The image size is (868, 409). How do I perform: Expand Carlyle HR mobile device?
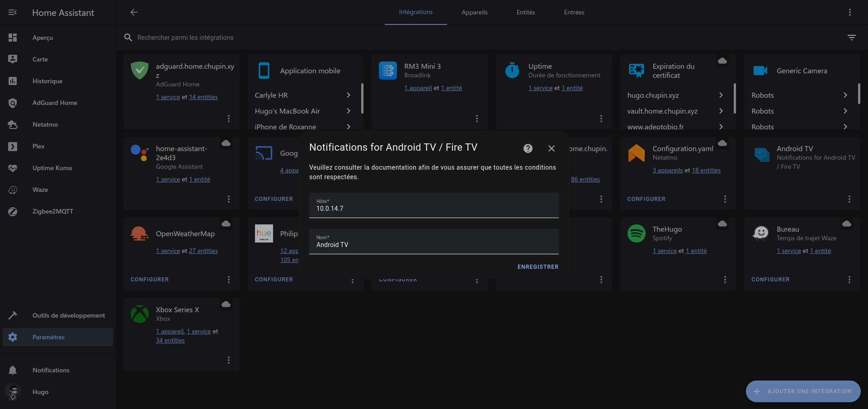(303, 95)
